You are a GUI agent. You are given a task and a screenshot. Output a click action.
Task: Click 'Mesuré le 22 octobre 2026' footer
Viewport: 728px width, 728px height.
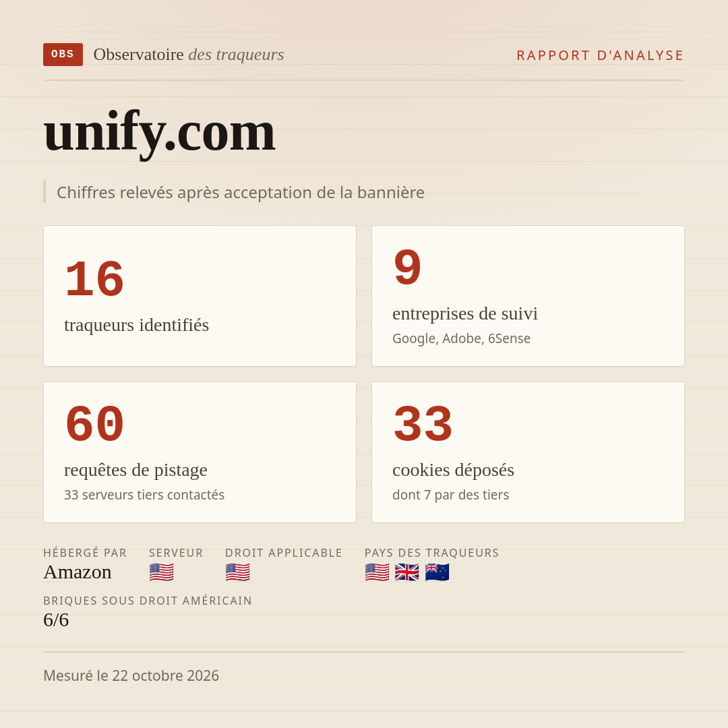[131, 675]
